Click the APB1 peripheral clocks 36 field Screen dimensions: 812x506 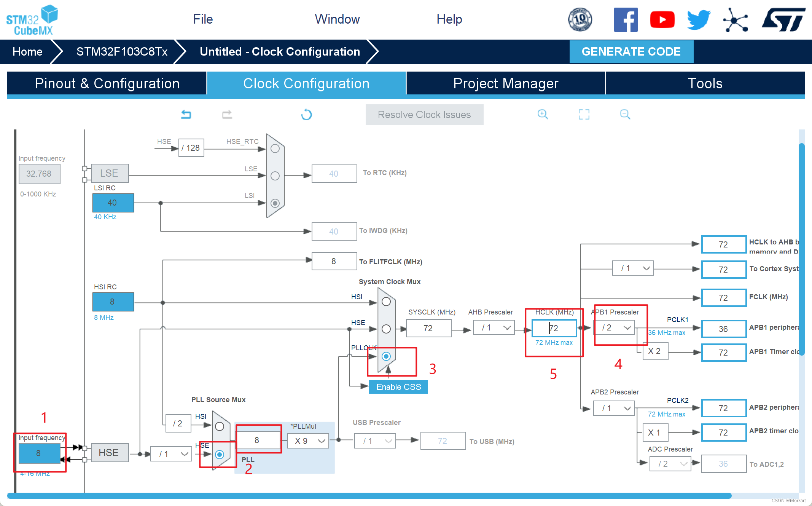(724, 329)
